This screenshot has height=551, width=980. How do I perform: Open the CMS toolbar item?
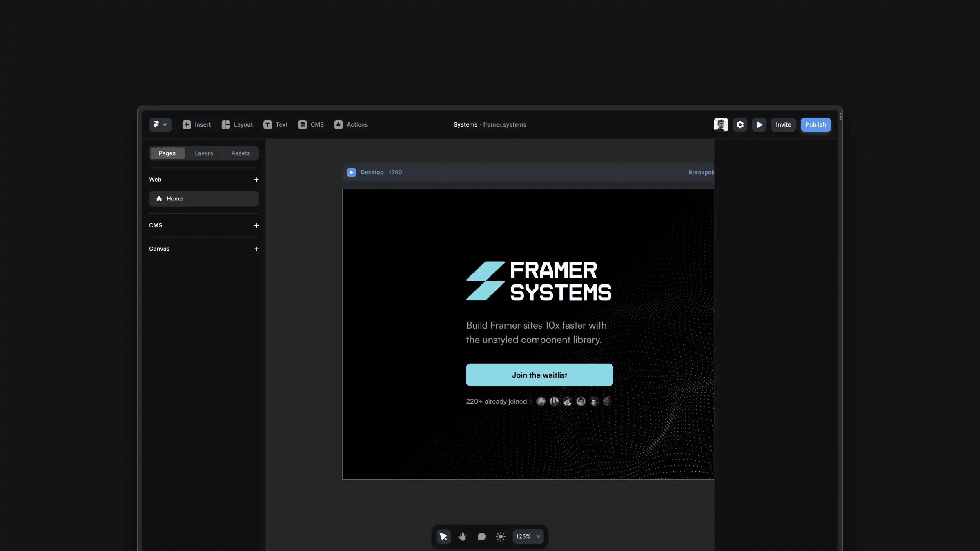pyautogui.click(x=311, y=124)
